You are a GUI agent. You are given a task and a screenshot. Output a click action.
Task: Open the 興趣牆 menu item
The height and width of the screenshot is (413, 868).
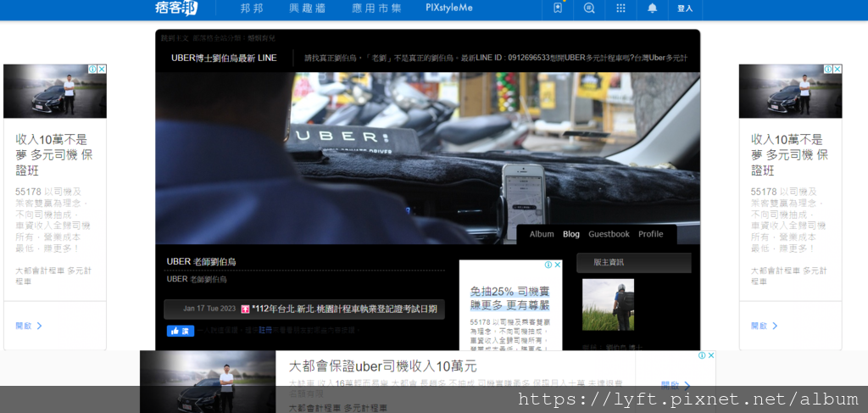pyautogui.click(x=307, y=8)
